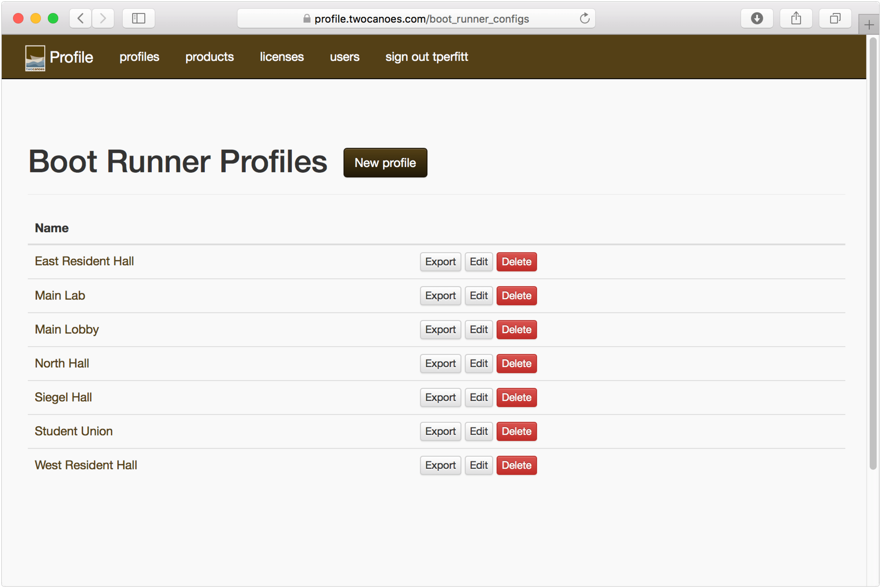Open the users navigation link

344,57
